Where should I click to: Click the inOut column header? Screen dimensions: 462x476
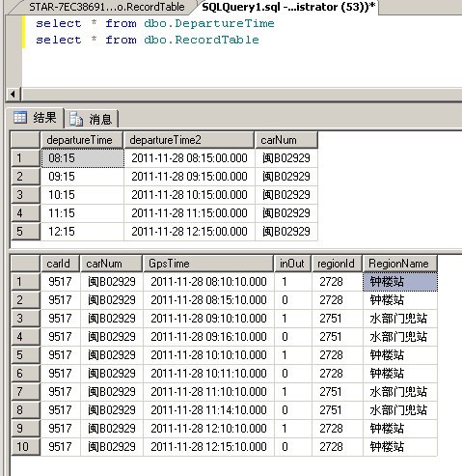coord(292,264)
